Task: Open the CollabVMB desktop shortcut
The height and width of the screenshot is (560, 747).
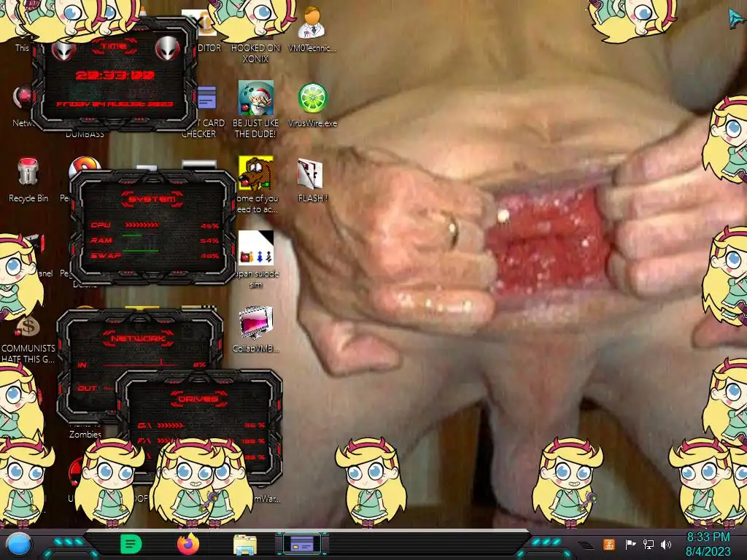Action: click(256, 330)
